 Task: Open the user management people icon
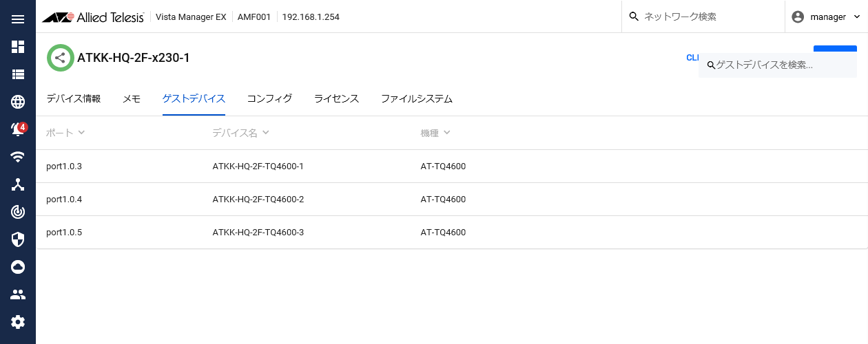(x=18, y=294)
